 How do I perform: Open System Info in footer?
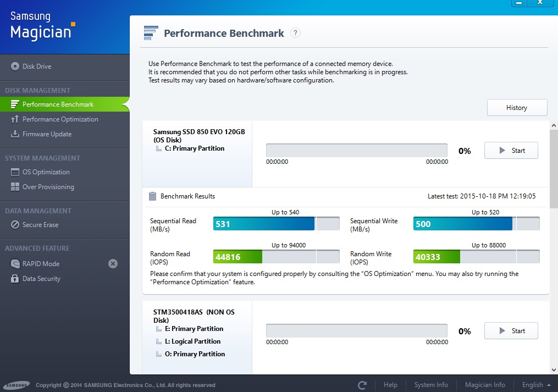coord(431,385)
